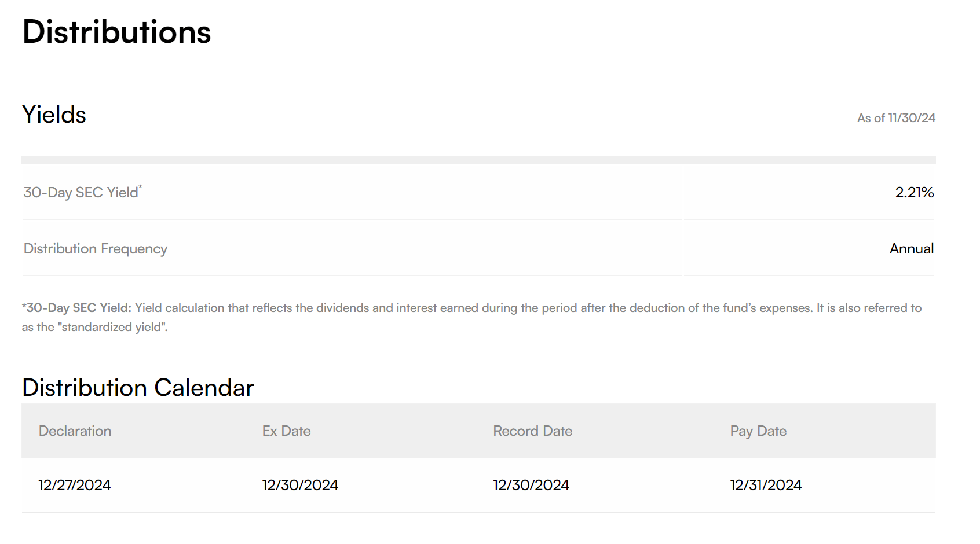The image size is (980, 544).
Task: Click the 'As of 11/30/24' date label
Action: click(896, 118)
